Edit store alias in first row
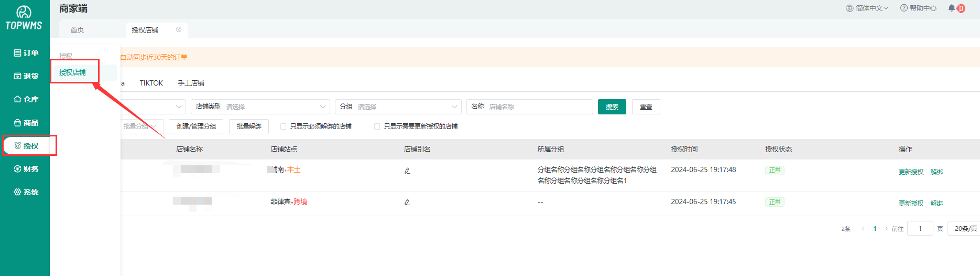 (407, 171)
